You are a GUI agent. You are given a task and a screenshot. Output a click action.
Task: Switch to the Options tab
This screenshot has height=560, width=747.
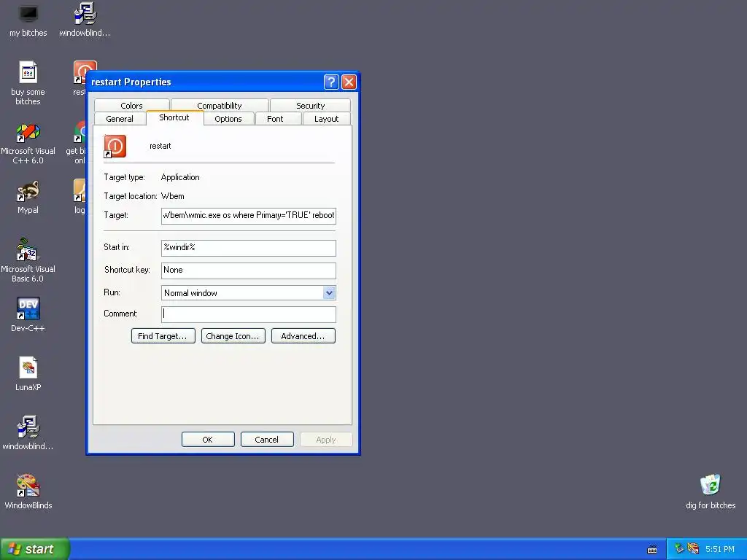click(x=228, y=119)
